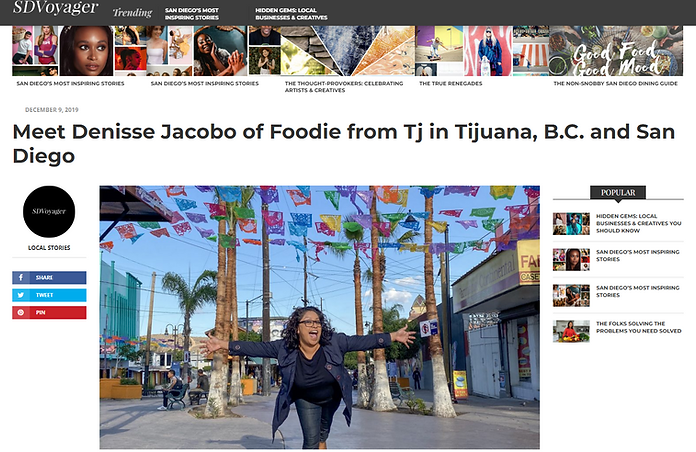This screenshot has height=452, width=696.
Task: Click the round SDVoyager author avatar
Action: (x=49, y=211)
